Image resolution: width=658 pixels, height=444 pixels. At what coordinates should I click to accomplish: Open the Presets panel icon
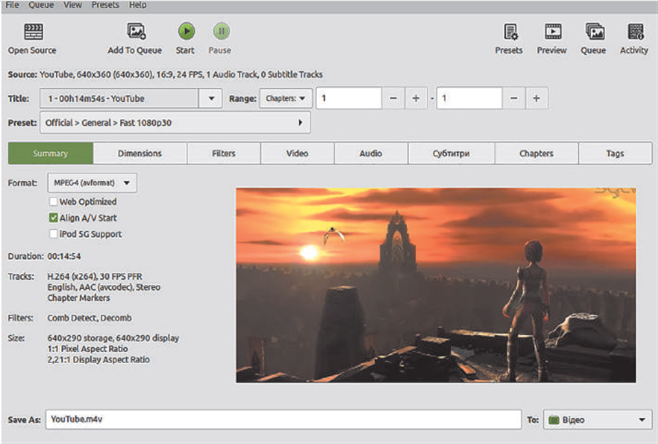[510, 32]
